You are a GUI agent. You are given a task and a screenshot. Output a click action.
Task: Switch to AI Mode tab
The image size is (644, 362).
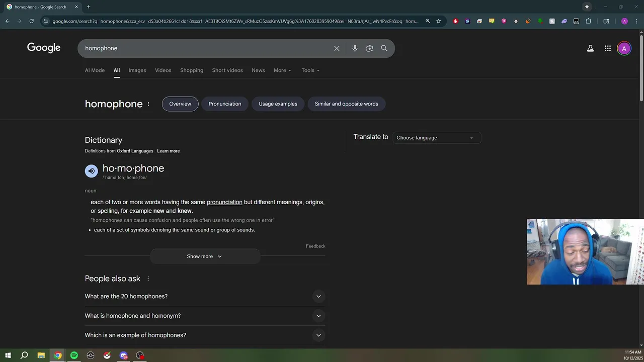(x=95, y=70)
